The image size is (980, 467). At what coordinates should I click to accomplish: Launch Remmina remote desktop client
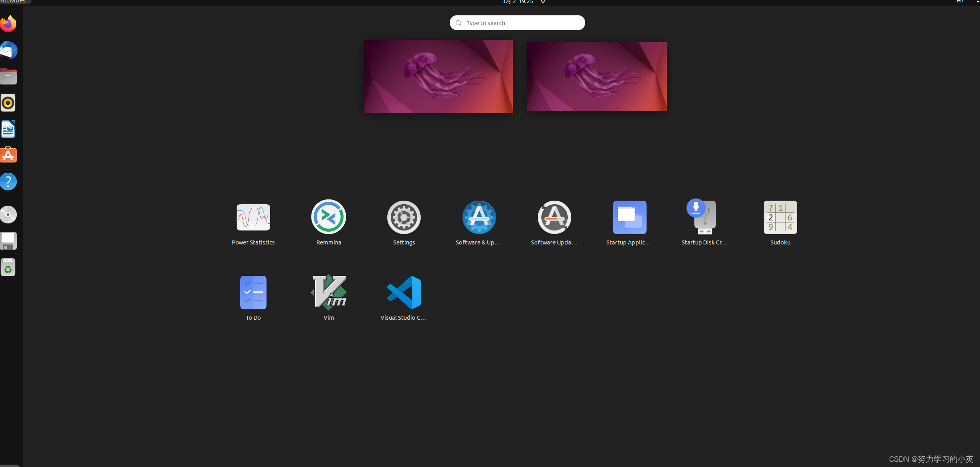click(x=328, y=218)
